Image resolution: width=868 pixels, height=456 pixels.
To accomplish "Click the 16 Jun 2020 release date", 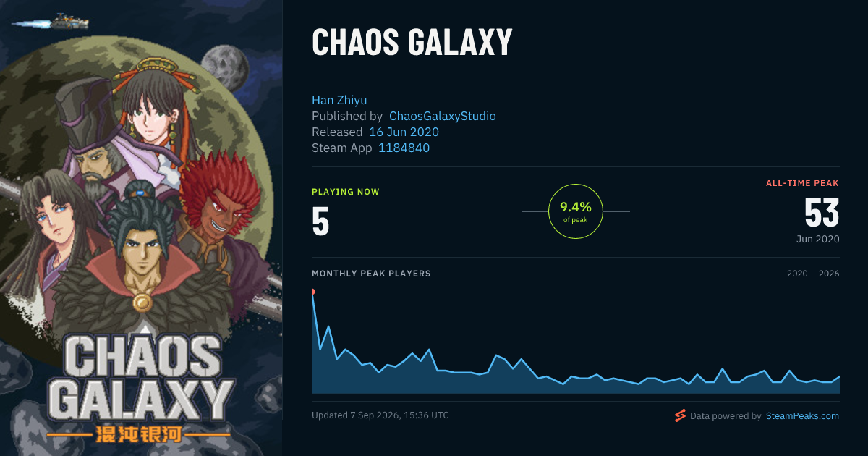I will point(404,132).
